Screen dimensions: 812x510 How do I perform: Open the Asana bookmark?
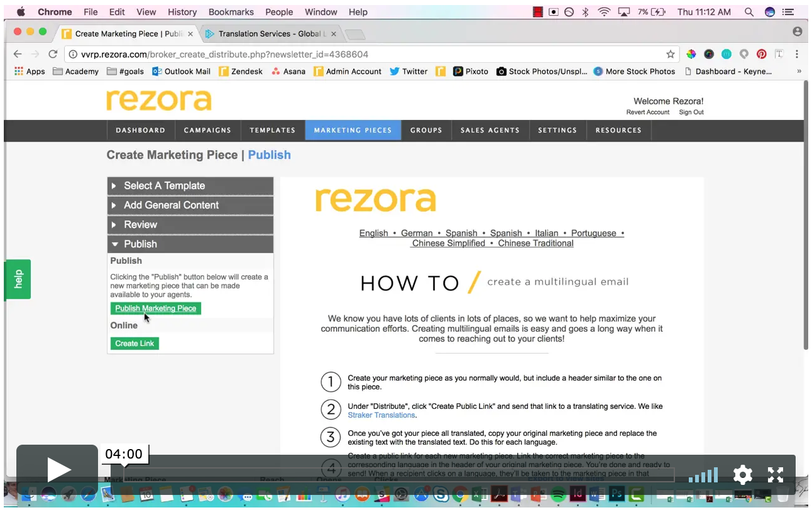(x=288, y=72)
